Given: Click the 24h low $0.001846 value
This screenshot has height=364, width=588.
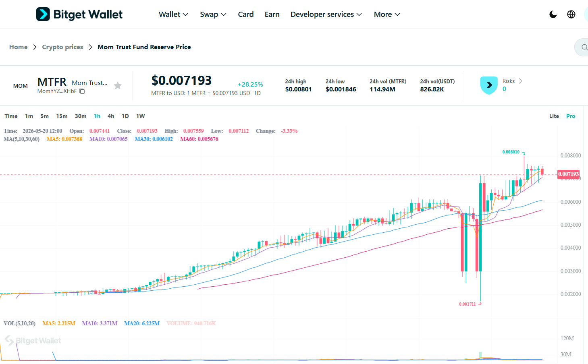Looking at the screenshot, I should [x=341, y=89].
